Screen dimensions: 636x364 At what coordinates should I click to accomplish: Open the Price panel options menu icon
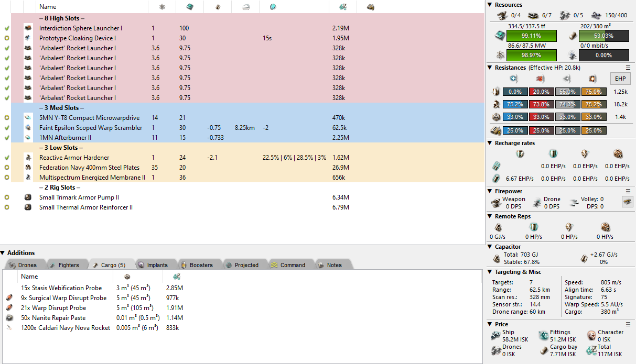pyautogui.click(x=628, y=324)
